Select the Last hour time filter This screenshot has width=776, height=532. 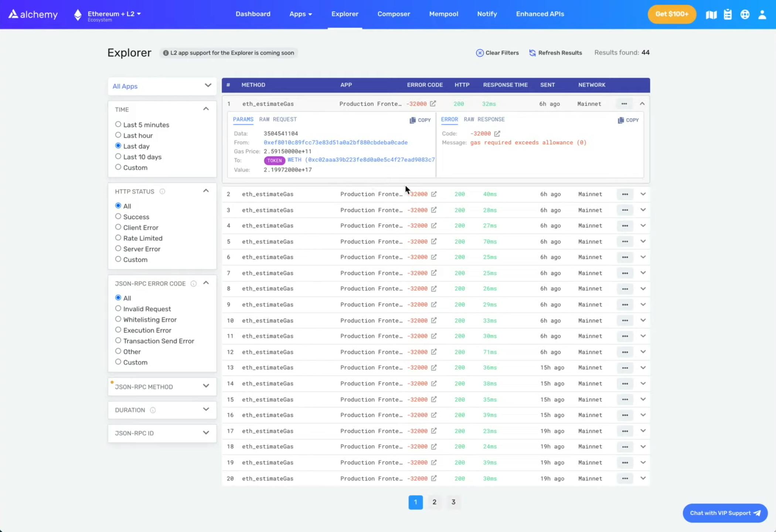click(x=118, y=135)
